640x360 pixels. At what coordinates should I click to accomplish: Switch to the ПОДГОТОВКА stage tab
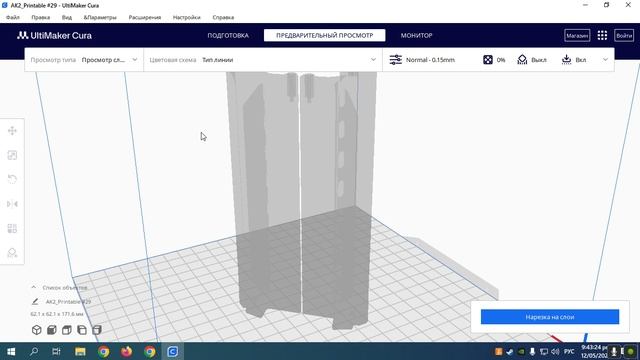pyautogui.click(x=228, y=36)
